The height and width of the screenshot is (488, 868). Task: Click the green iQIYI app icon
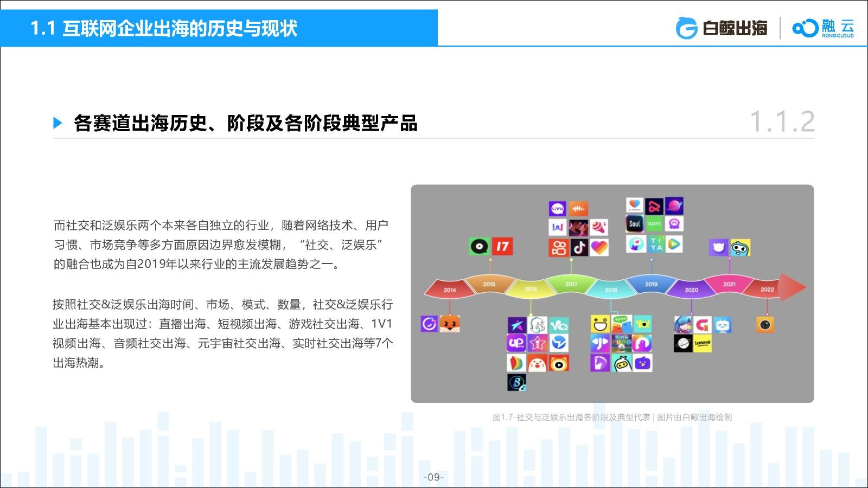click(x=654, y=223)
